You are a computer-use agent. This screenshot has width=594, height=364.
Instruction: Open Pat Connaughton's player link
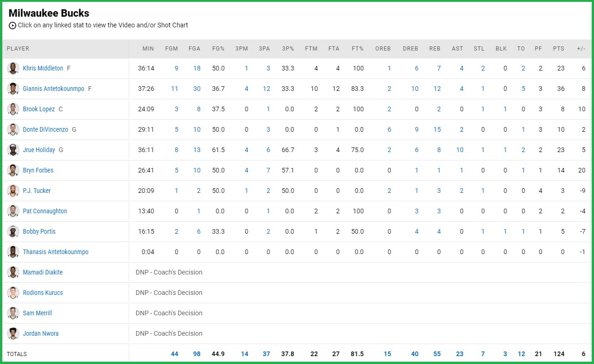[x=45, y=211]
